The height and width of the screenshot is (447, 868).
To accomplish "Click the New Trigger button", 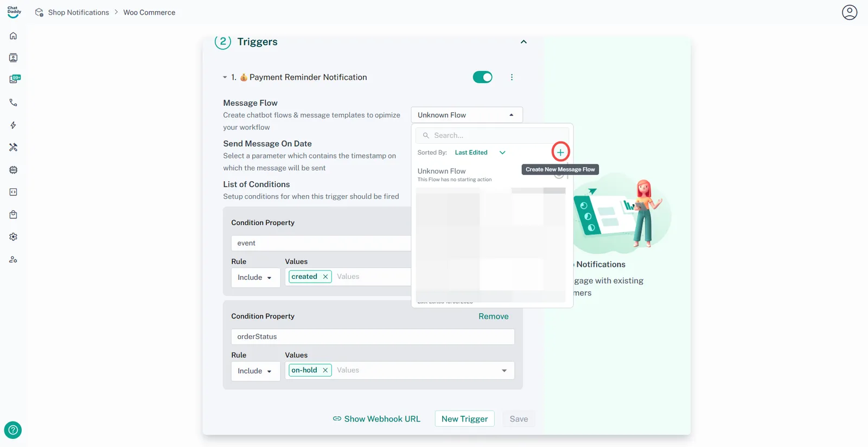I will point(464,419).
